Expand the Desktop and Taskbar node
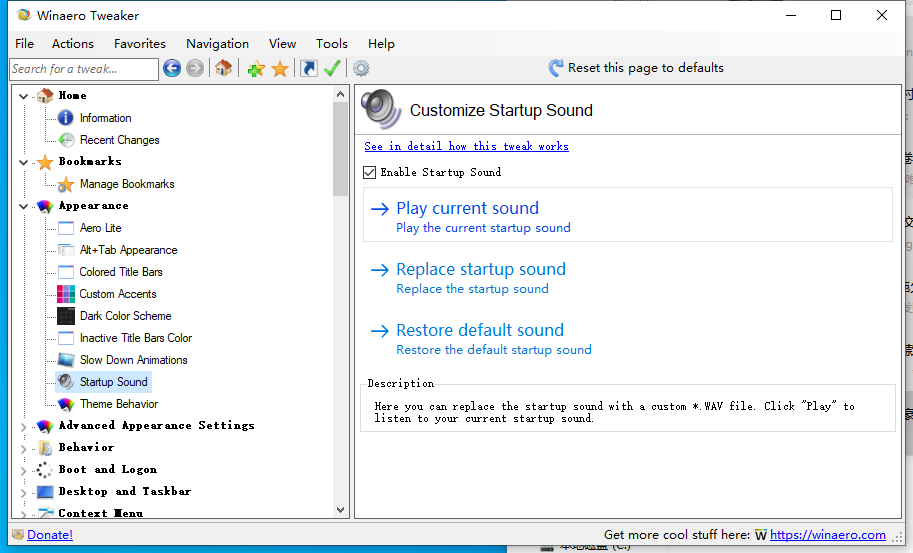The width and height of the screenshot is (913, 553). (x=23, y=492)
